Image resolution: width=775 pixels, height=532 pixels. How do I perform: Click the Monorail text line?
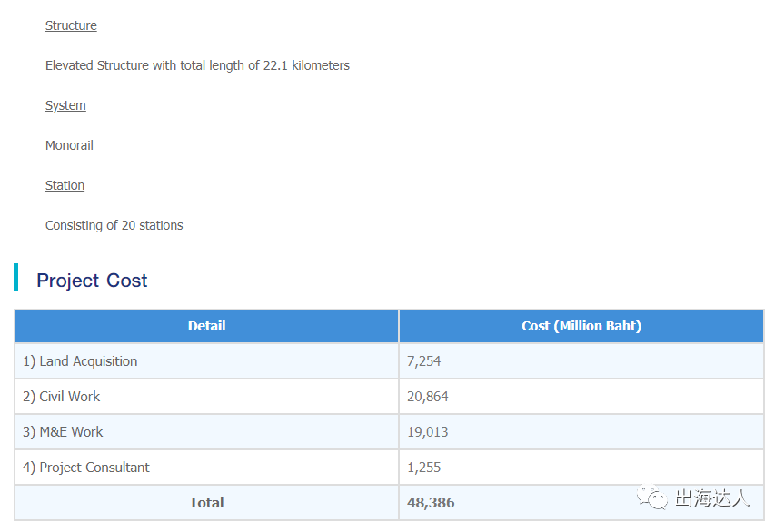tap(69, 145)
